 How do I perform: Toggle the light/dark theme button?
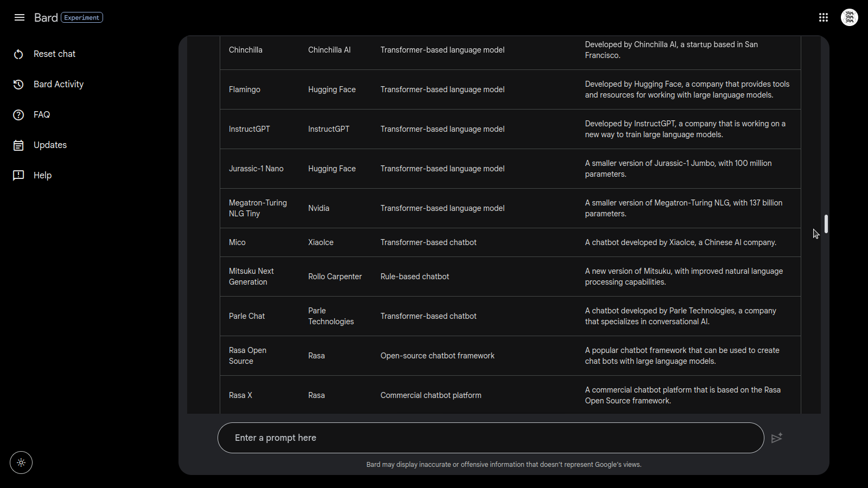coord(21,463)
